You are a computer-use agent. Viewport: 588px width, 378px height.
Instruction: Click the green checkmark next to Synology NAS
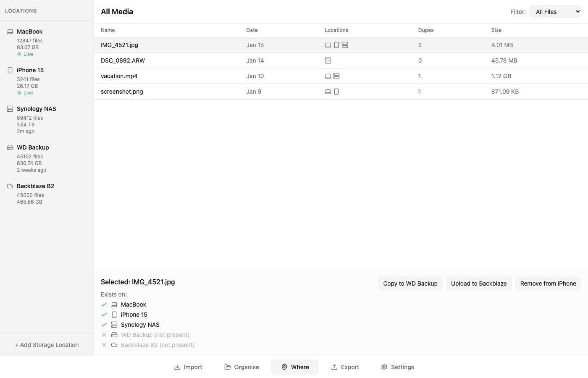[104, 324]
